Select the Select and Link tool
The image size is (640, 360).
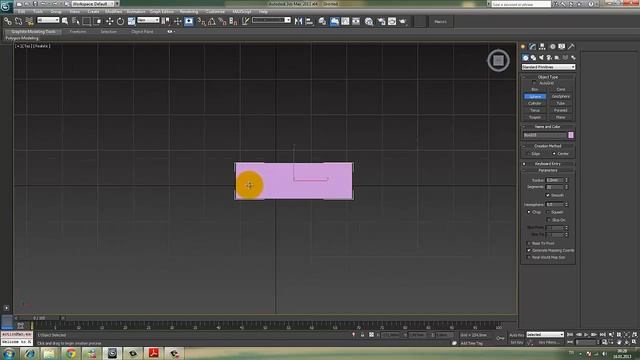click(x=8, y=21)
